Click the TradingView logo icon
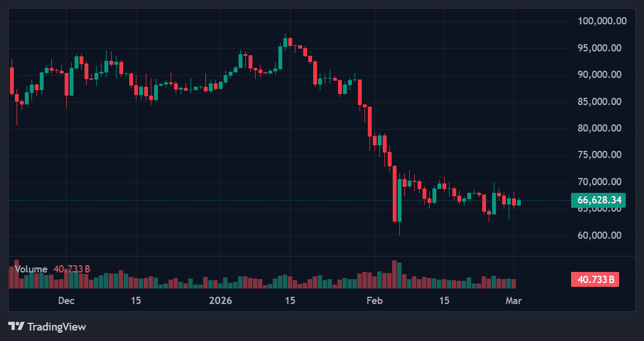The height and width of the screenshot is (341, 644). [x=17, y=326]
